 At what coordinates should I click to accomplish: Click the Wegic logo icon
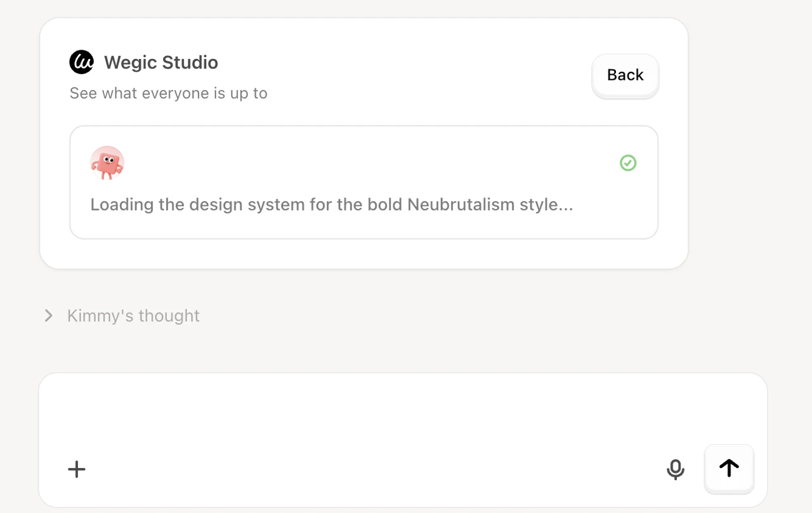[81, 62]
